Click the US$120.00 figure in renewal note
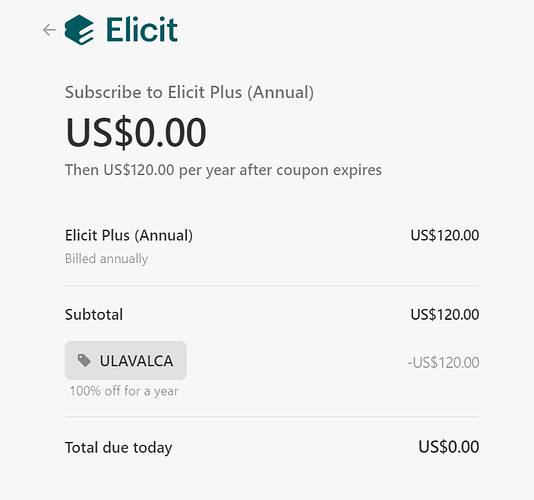 pyautogui.click(x=139, y=170)
